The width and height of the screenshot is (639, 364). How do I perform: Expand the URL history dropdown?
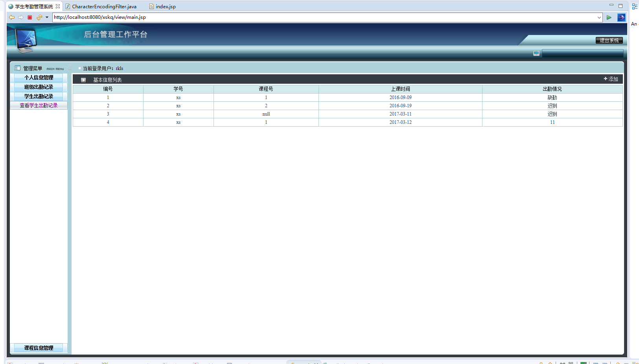[599, 17]
